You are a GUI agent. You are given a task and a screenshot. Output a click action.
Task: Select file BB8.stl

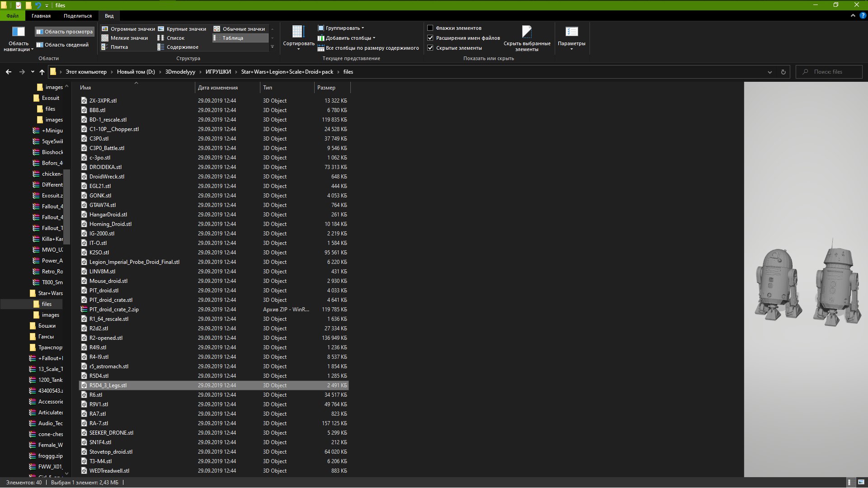click(x=214, y=110)
